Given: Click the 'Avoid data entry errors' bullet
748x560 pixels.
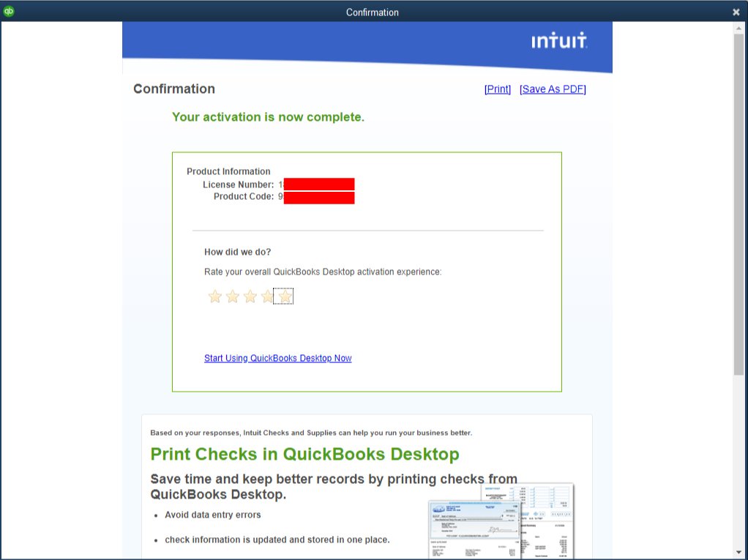Looking at the screenshot, I should click(213, 515).
